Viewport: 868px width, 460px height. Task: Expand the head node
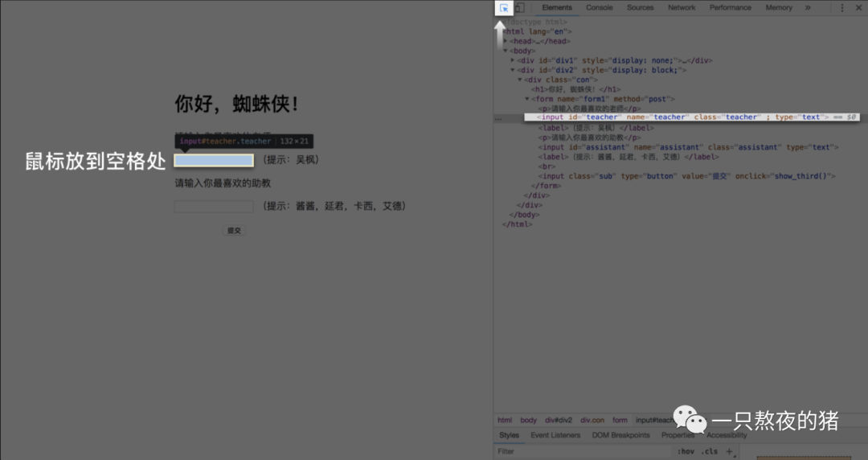506,41
